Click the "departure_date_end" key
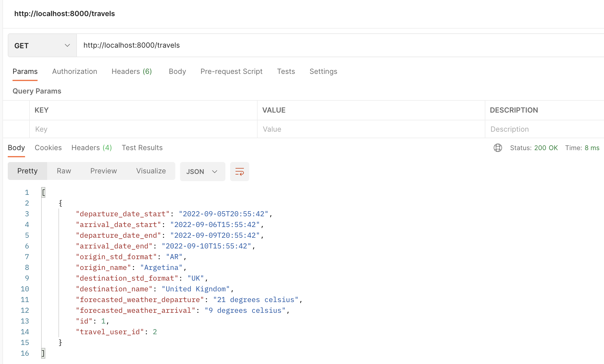Viewport: 604px width, 364px height. coord(118,235)
